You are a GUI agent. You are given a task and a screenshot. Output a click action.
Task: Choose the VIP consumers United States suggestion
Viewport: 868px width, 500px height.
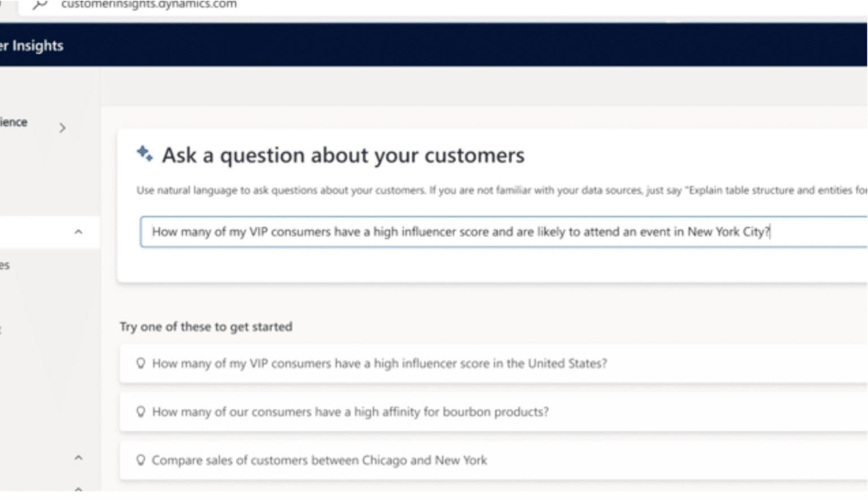[x=380, y=363]
